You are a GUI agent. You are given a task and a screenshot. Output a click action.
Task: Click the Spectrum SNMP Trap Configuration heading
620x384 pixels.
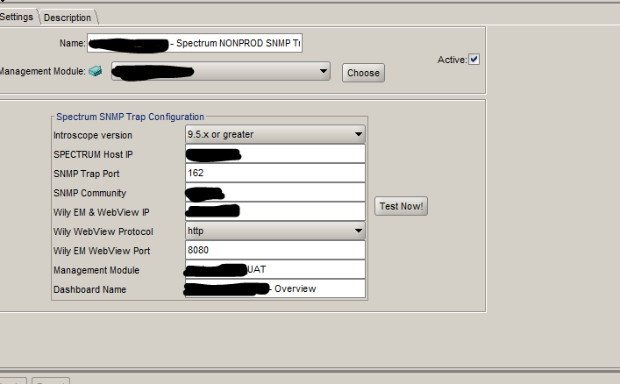coord(130,117)
